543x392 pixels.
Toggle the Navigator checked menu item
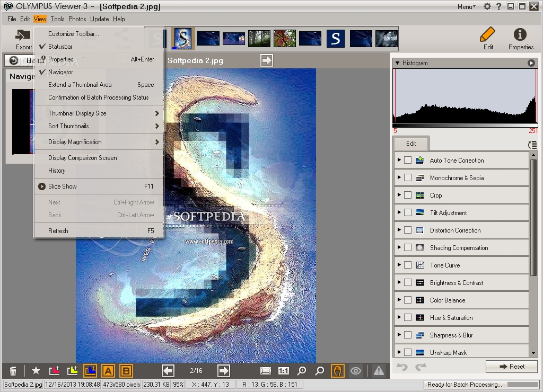(99, 72)
